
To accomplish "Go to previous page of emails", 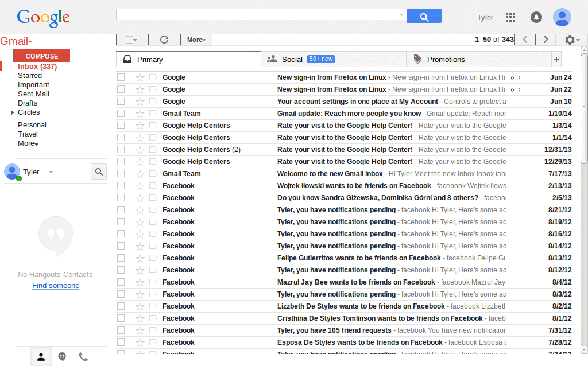I will click(x=525, y=40).
